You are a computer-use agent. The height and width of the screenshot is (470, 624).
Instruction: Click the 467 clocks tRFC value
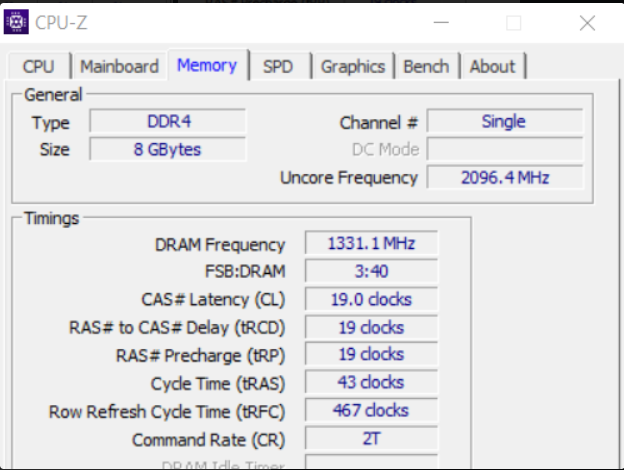[371, 410]
